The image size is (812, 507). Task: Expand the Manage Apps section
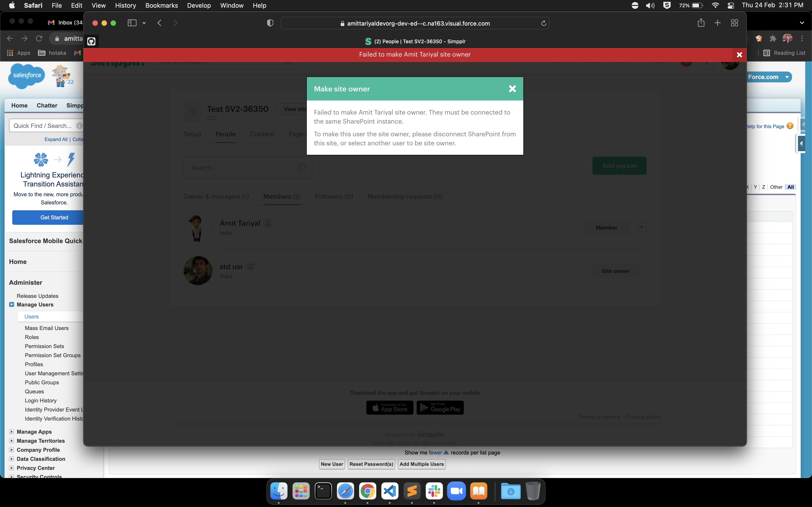[12, 432]
